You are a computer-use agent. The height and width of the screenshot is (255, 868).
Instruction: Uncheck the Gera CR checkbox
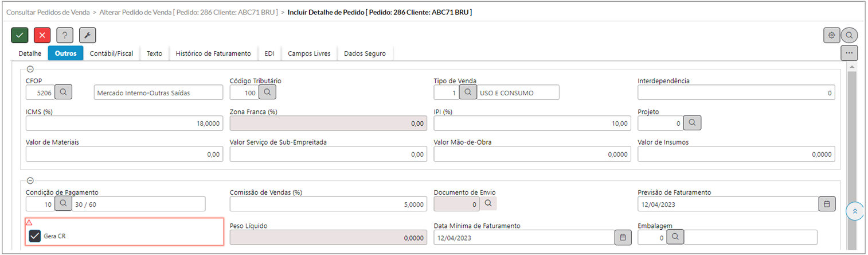coord(35,235)
